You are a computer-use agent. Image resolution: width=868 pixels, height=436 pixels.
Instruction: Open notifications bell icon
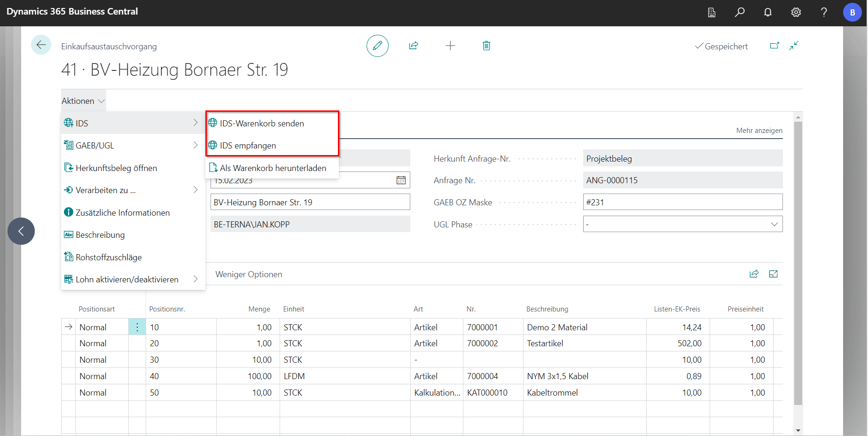(768, 12)
